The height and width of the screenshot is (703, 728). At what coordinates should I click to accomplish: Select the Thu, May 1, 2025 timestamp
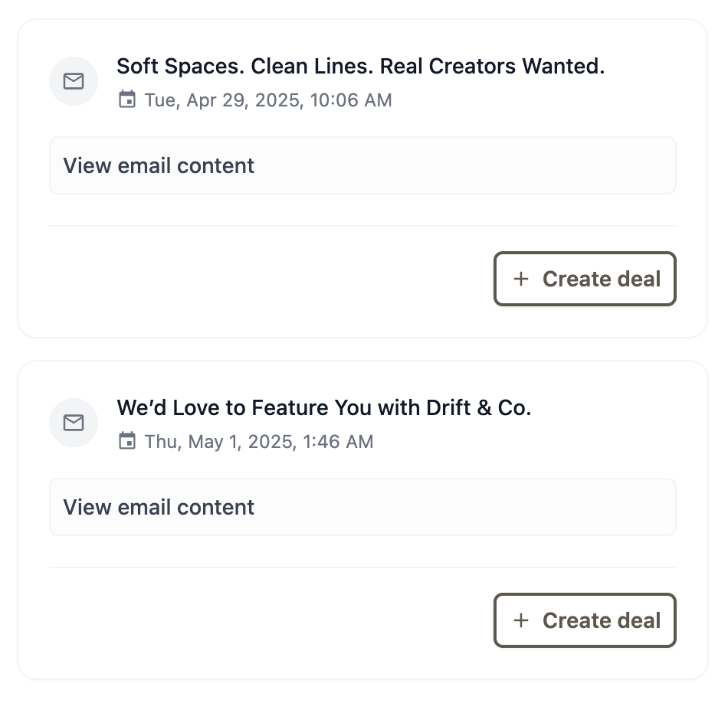tap(259, 442)
